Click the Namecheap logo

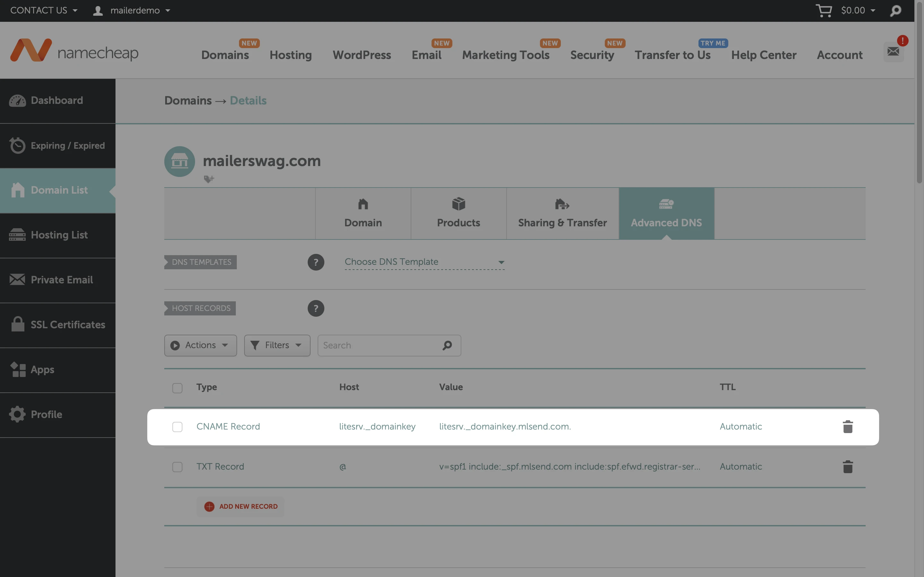74,51
